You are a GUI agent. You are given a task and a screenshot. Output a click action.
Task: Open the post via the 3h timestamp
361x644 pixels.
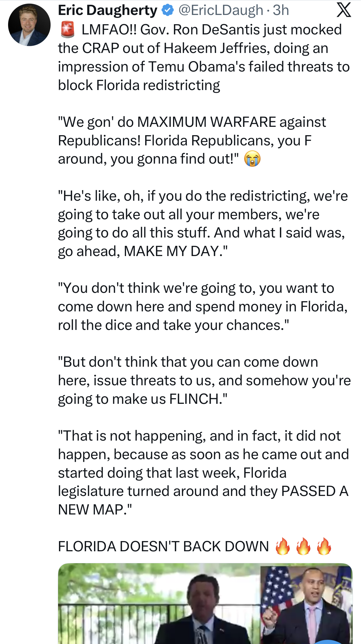(x=281, y=10)
